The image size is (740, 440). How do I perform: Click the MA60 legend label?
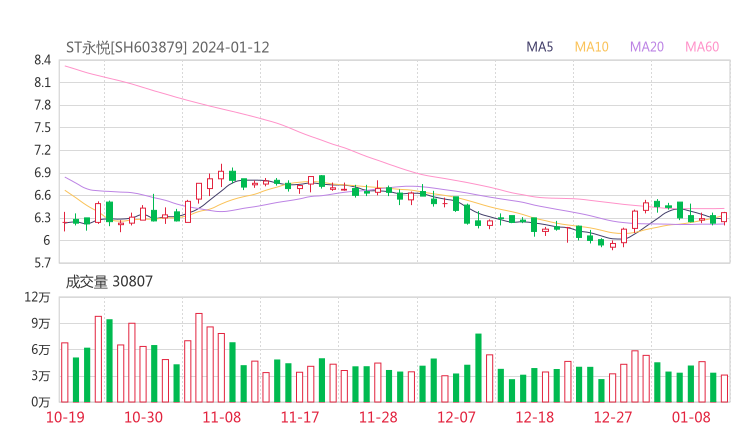[702, 47]
